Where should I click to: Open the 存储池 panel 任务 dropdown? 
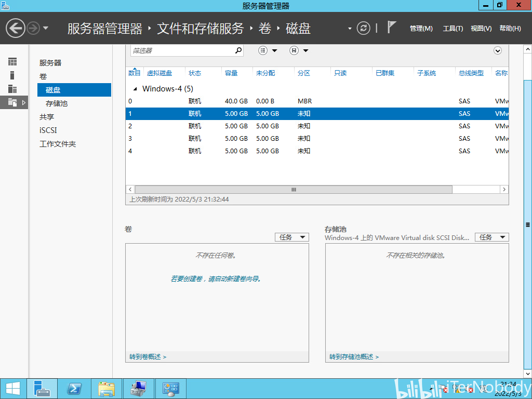(492, 237)
